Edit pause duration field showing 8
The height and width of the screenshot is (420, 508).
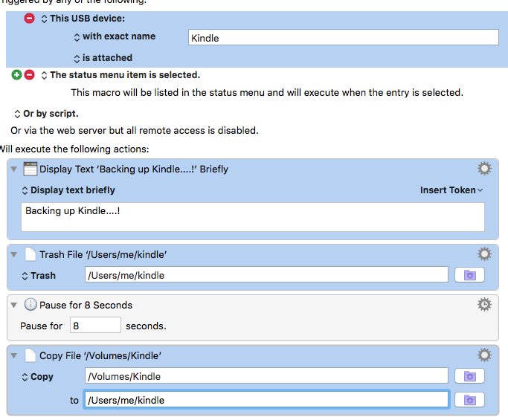pyautogui.click(x=95, y=325)
